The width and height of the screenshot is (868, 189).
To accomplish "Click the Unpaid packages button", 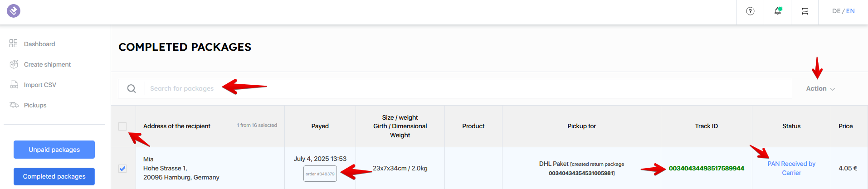I will (x=54, y=150).
